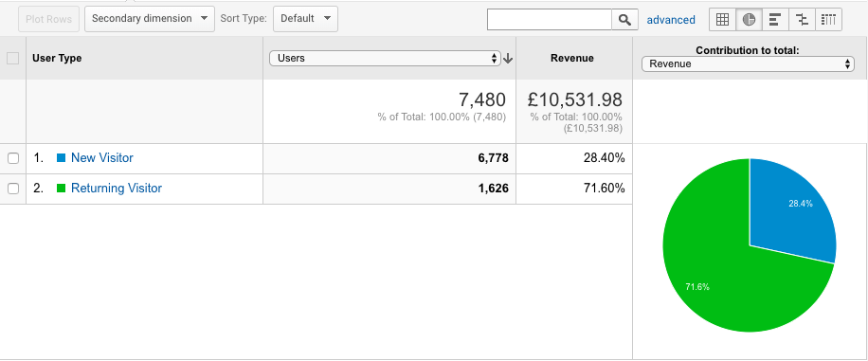Open the Contribution to total Revenue selector
Screen dimensions: 868x361
(748, 63)
